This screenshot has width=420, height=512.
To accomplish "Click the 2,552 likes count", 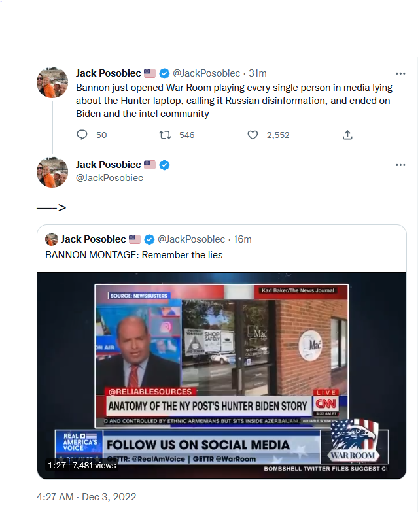I will coord(277,135).
